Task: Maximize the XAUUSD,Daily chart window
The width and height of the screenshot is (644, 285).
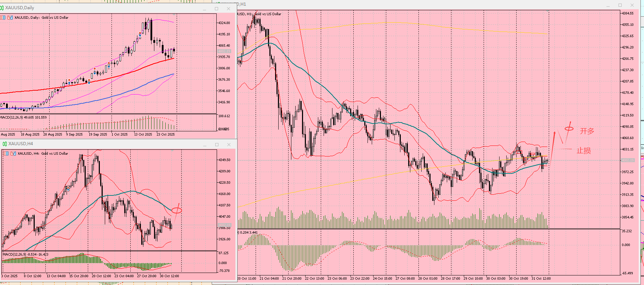Action: pos(217,8)
